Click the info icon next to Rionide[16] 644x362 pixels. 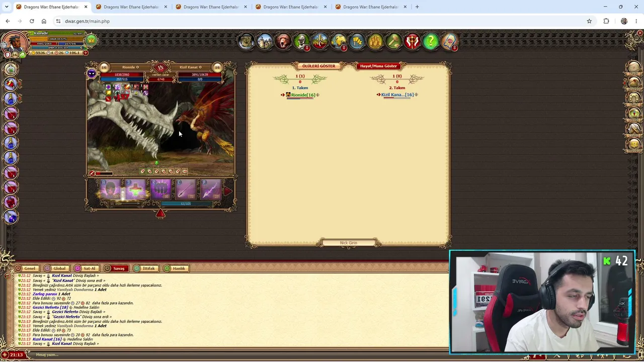[317, 95]
